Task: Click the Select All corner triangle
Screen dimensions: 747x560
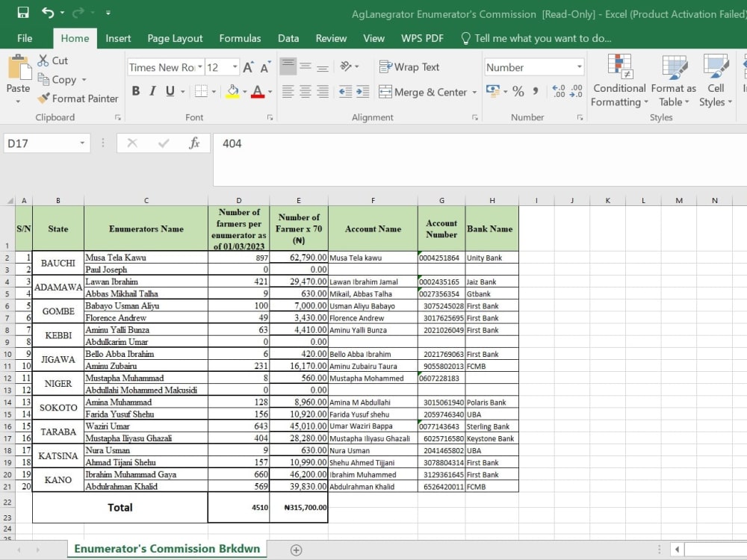Action: [10, 200]
